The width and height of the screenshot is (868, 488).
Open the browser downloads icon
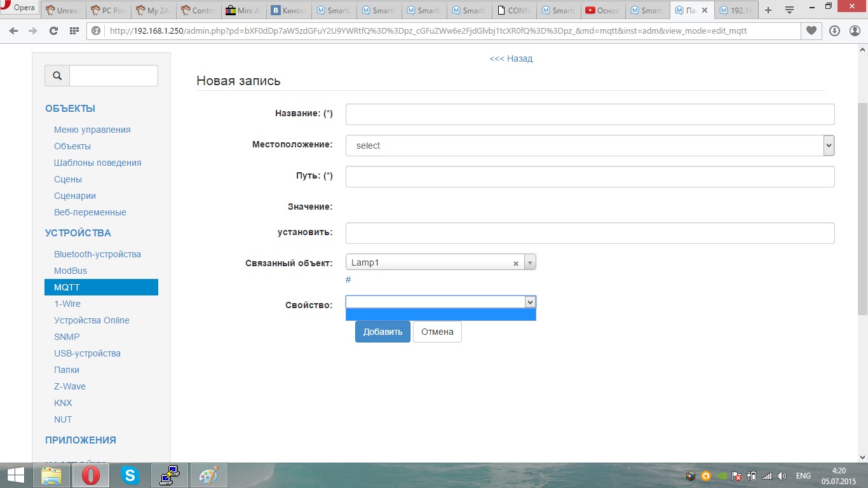click(x=834, y=30)
